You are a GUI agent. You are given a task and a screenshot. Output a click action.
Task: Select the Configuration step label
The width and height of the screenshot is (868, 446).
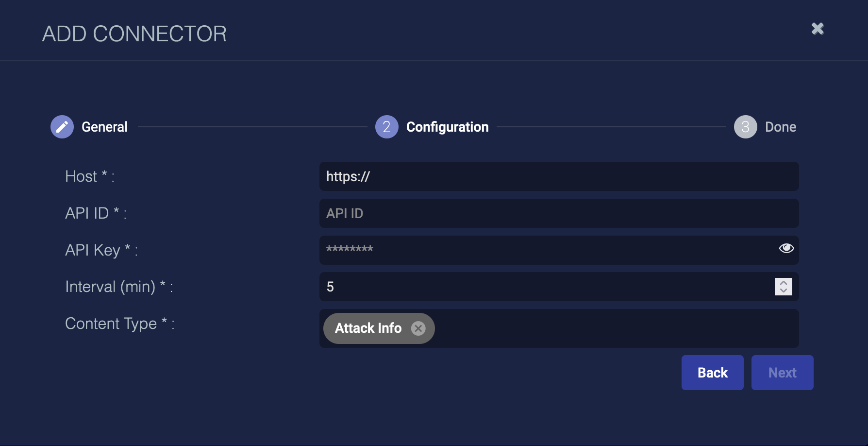pos(448,127)
